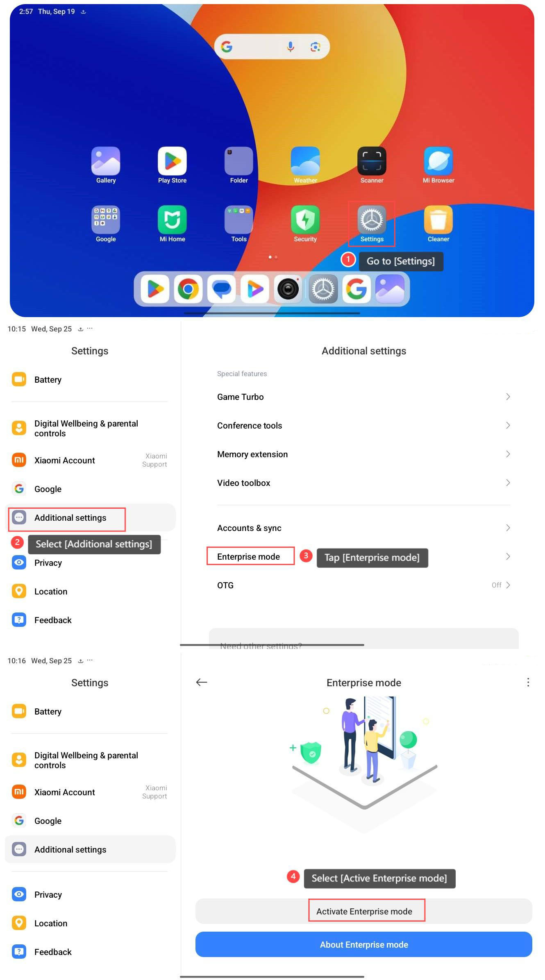This screenshot has height=980, width=545.
Task: Tap the Activate Enterprise mode button
Action: [x=363, y=911]
